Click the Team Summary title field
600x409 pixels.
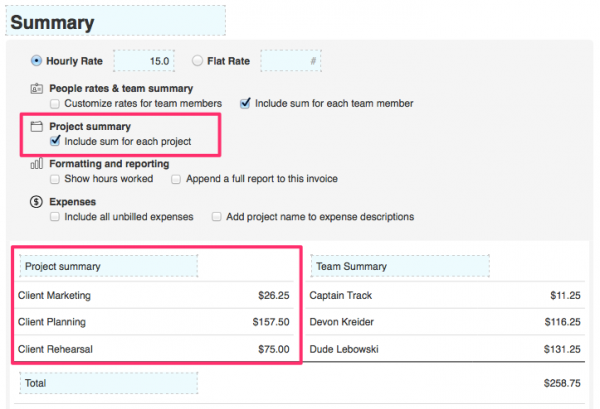coord(400,266)
